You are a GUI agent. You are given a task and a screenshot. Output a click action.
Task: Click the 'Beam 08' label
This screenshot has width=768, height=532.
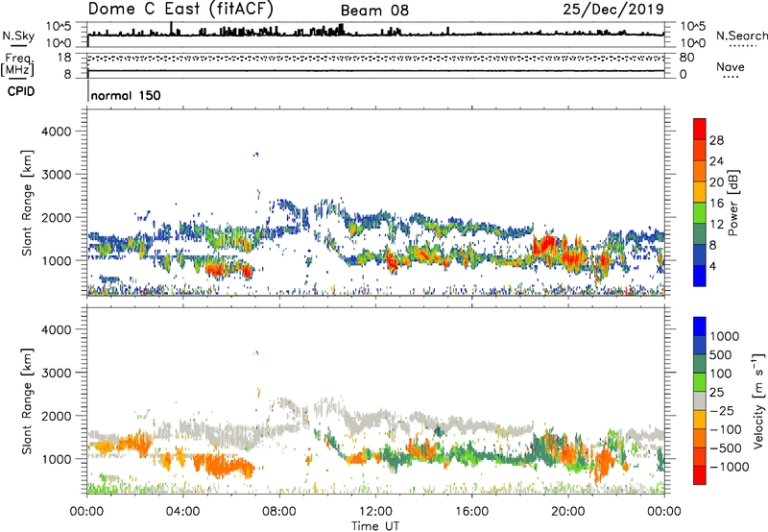point(374,11)
